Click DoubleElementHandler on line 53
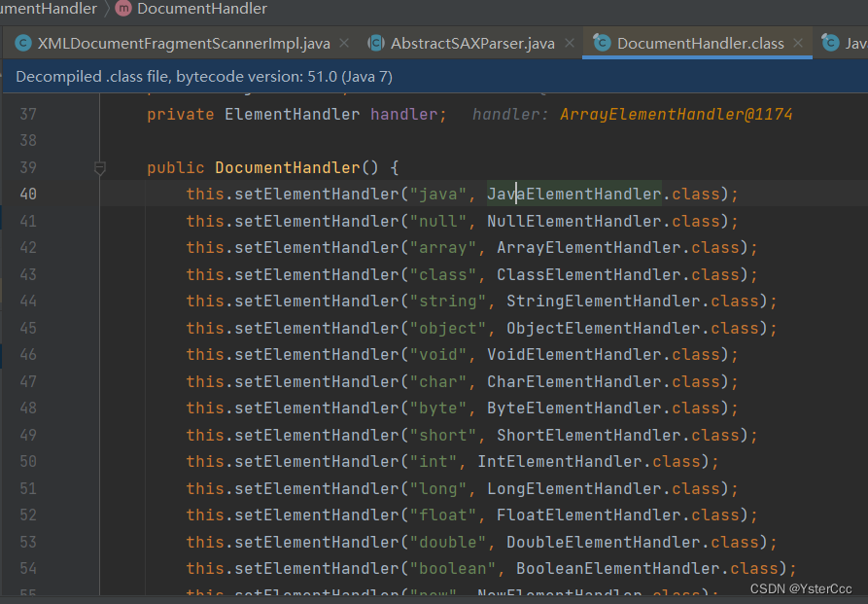 [604, 542]
